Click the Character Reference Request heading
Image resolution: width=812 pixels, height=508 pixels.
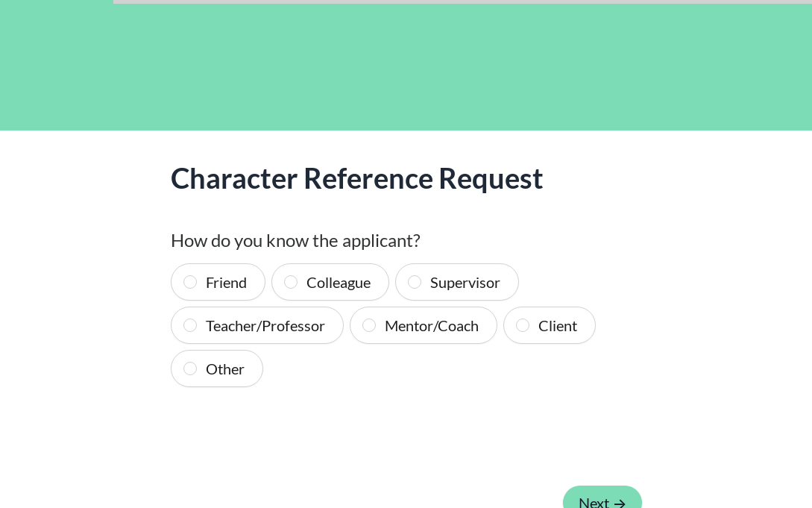(x=356, y=178)
